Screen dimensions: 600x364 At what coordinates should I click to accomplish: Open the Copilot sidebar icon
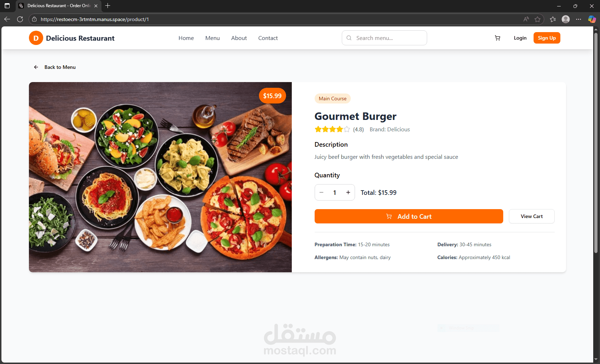click(x=592, y=19)
